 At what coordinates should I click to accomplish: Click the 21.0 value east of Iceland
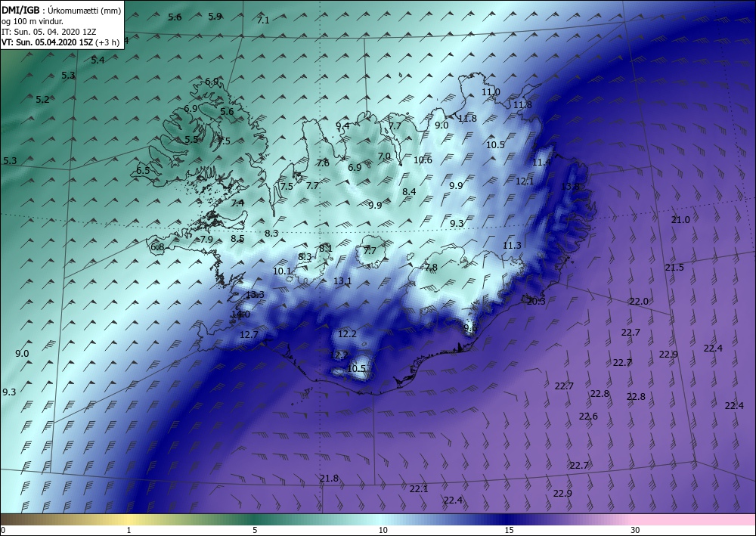click(x=681, y=220)
